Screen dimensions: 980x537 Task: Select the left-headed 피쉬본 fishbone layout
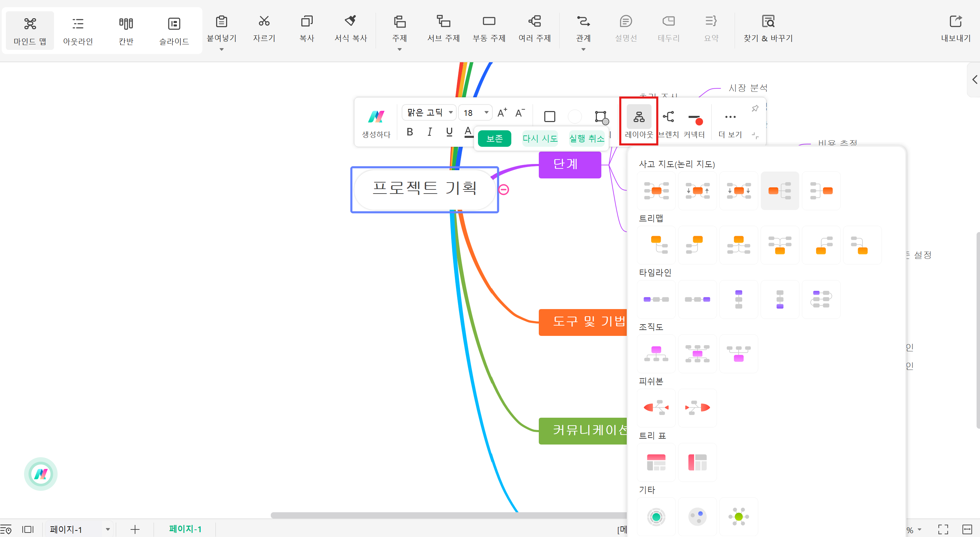(x=656, y=408)
